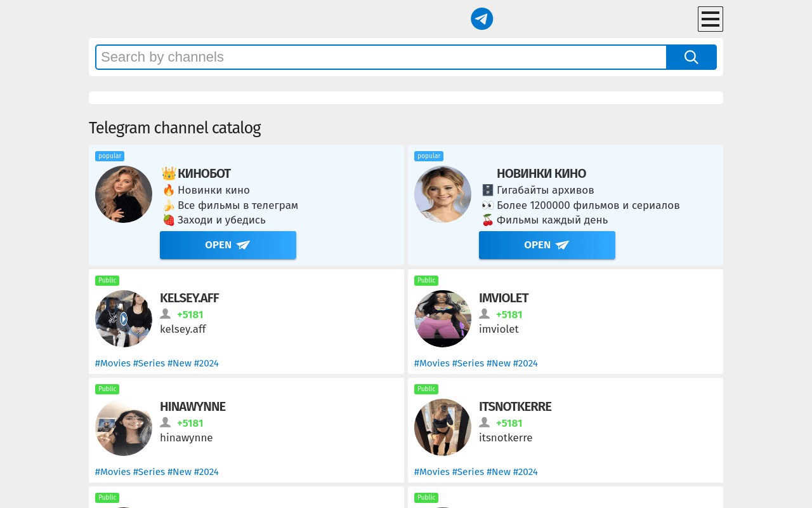Click the 'Заходи и убедись' line
This screenshot has height=508, width=812.
[x=221, y=220]
